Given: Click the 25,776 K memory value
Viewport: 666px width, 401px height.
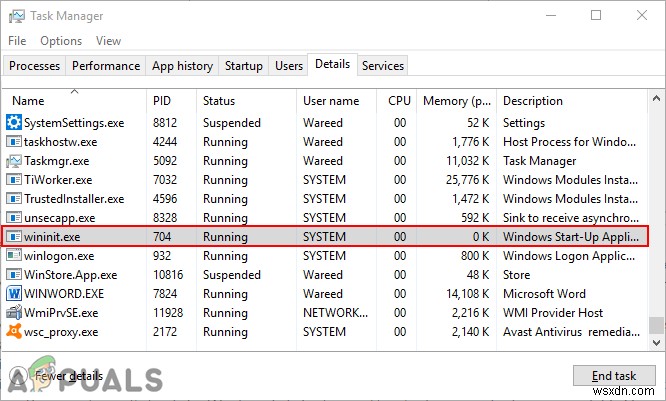Looking at the screenshot, I should 467,180.
